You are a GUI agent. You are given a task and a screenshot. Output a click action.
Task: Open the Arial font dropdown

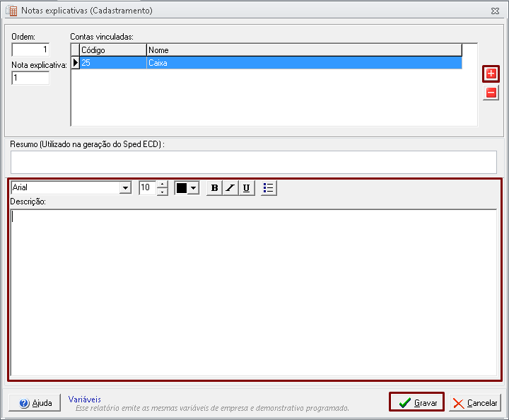[125, 187]
